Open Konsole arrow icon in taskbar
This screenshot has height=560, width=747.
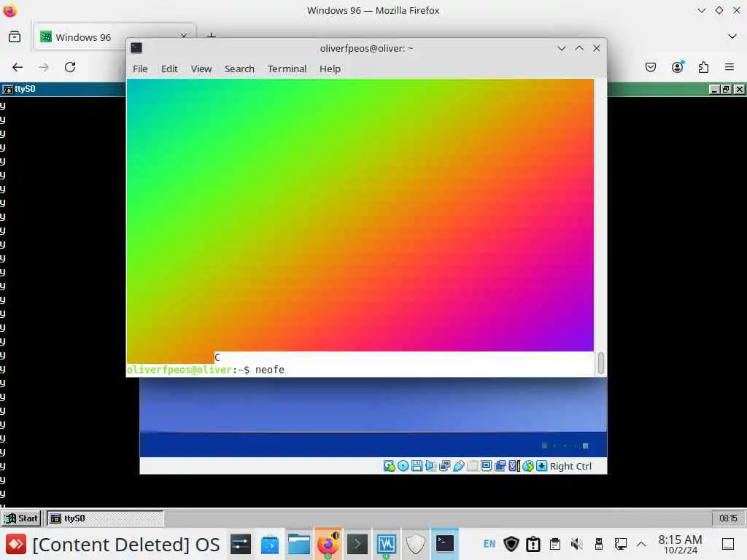click(x=357, y=544)
